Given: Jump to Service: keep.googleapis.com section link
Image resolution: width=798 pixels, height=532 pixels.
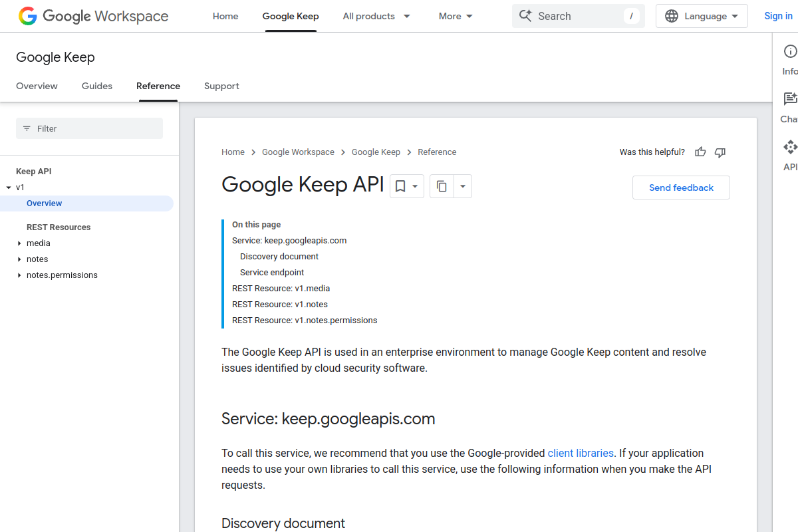Looking at the screenshot, I should click(289, 241).
